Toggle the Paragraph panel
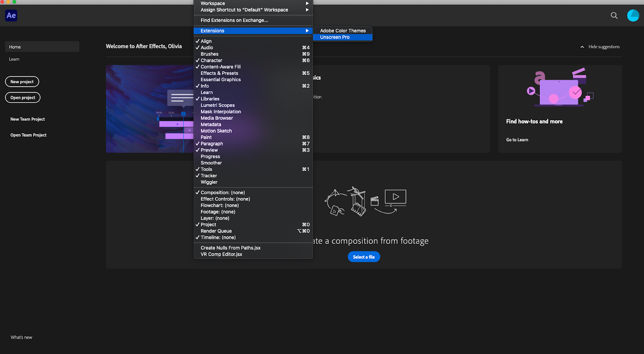 (253, 144)
